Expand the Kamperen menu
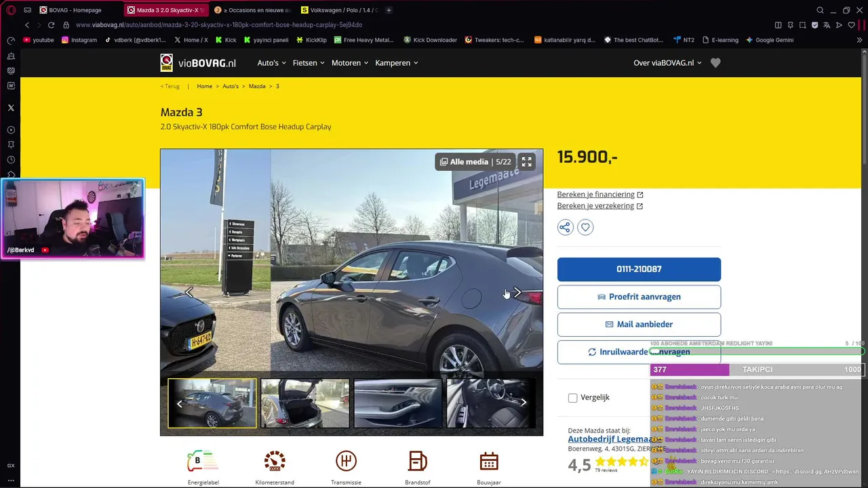 396,63
